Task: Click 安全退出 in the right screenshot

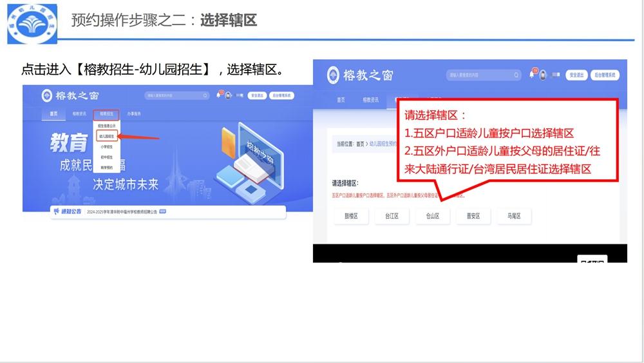Action: [576, 75]
